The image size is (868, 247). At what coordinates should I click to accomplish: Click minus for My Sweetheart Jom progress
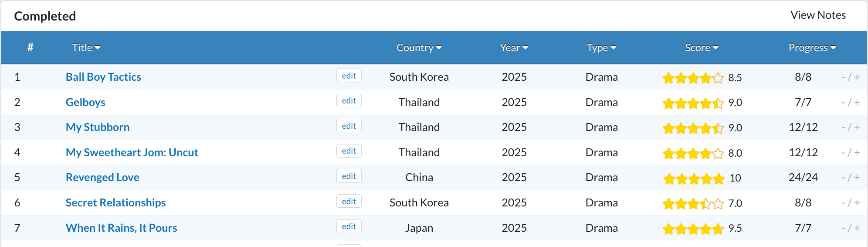pyautogui.click(x=844, y=153)
